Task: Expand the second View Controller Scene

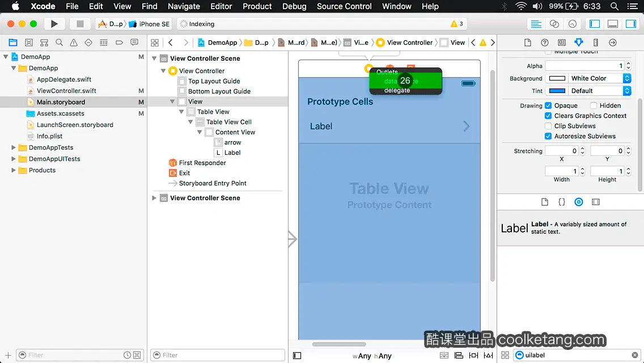Action: pos(154,198)
